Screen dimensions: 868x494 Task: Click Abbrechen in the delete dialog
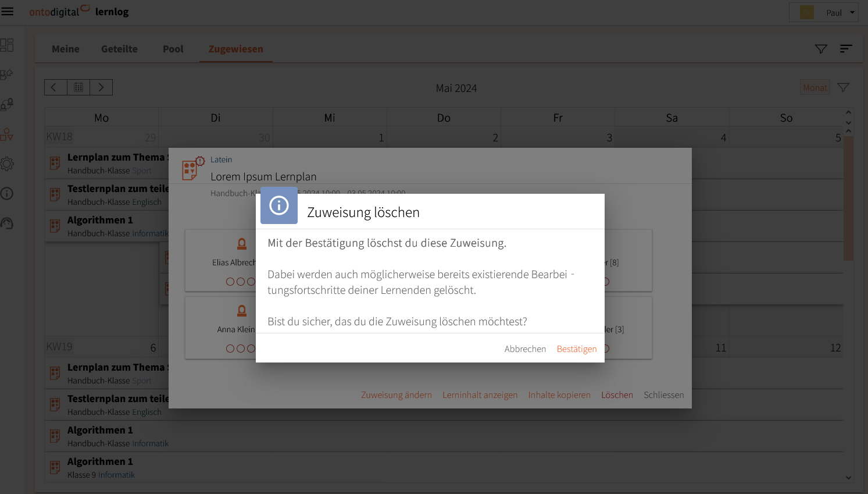click(526, 349)
